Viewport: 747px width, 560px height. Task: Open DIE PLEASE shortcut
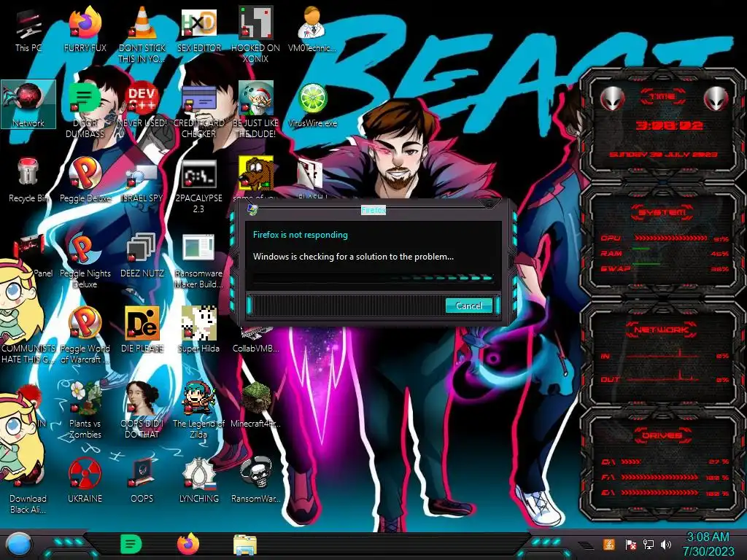point(142,330)
